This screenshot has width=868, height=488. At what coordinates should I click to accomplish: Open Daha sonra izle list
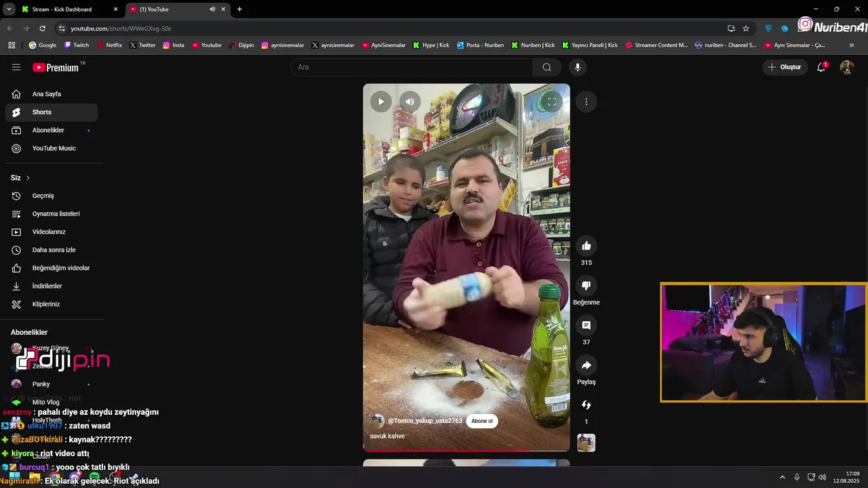pyautogui.click(x=52, y=250)
